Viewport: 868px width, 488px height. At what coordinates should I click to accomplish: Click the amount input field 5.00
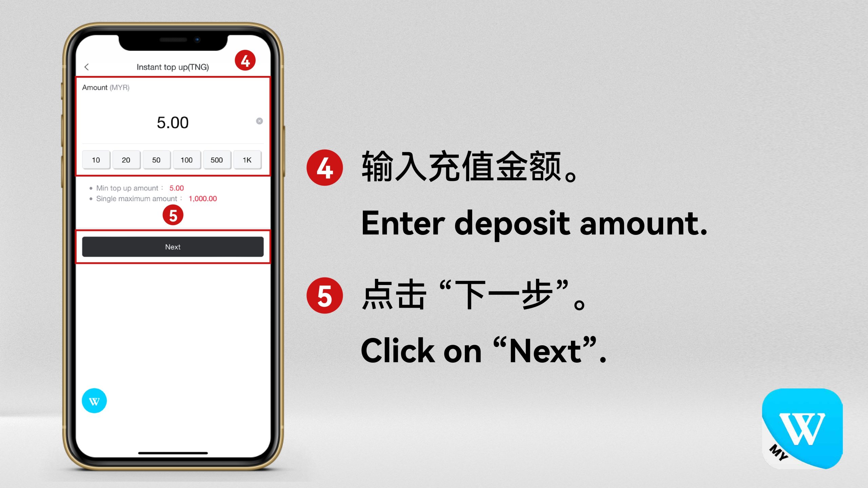point(172,122)
